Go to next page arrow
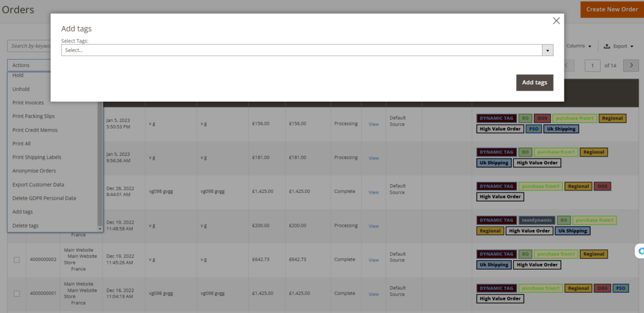The width and height of the screenshot is (644, 313). coord(631,65)
